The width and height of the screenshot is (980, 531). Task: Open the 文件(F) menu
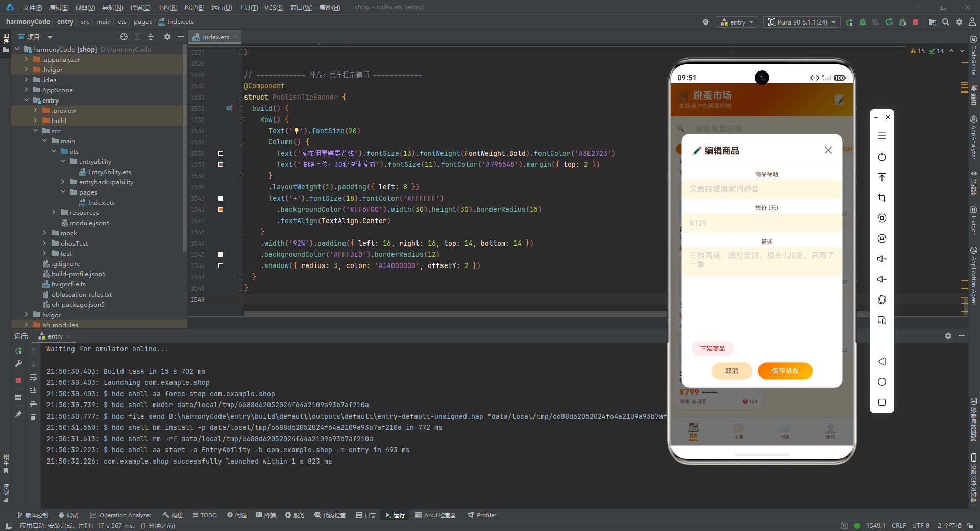tap(32, 7)
